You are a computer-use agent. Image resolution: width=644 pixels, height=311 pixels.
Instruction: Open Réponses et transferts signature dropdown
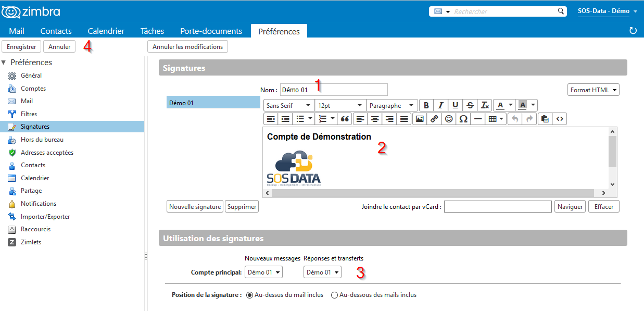(322, 272)
